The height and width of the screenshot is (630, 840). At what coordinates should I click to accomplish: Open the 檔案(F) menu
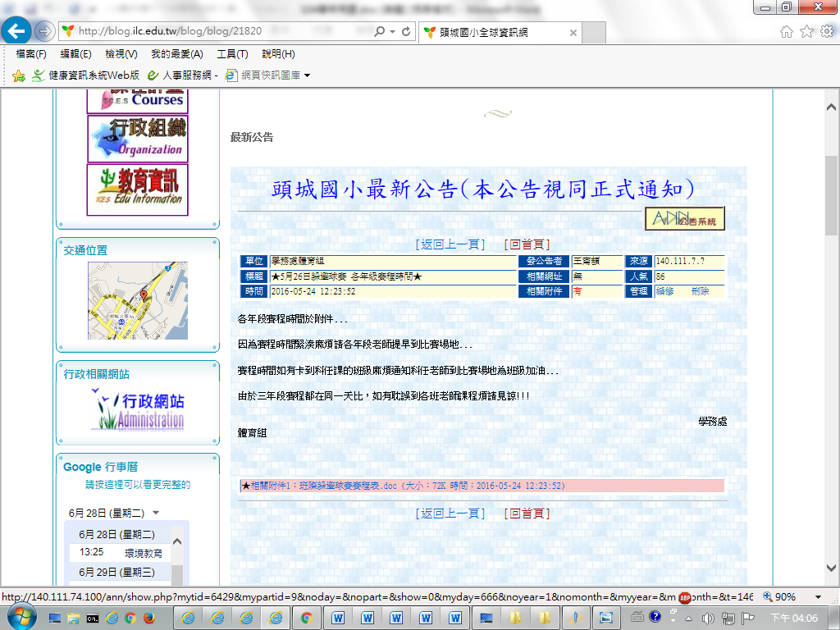pos(31,54)
